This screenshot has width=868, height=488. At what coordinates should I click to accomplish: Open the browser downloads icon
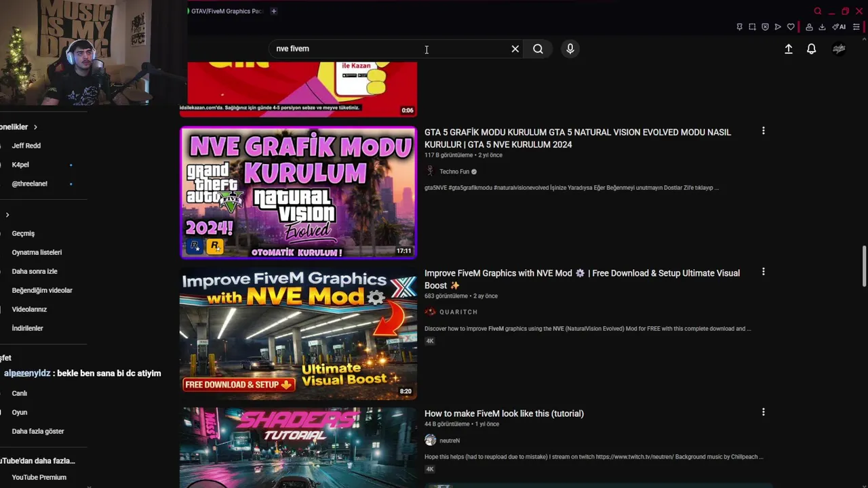pos(822,27)
